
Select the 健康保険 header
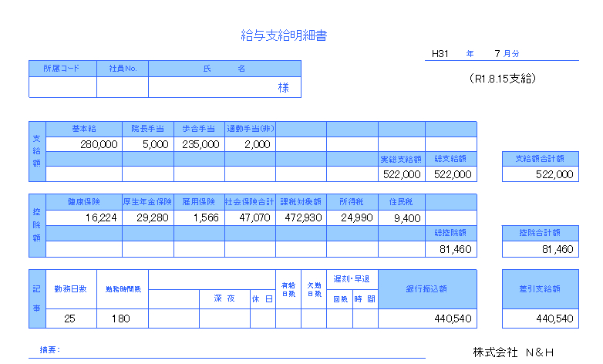tap(84, 202)
